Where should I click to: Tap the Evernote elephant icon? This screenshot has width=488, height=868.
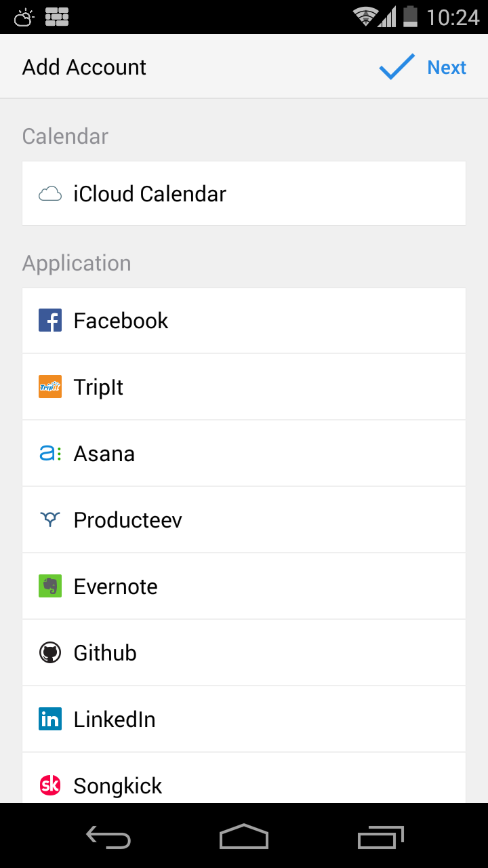[50, 586]
